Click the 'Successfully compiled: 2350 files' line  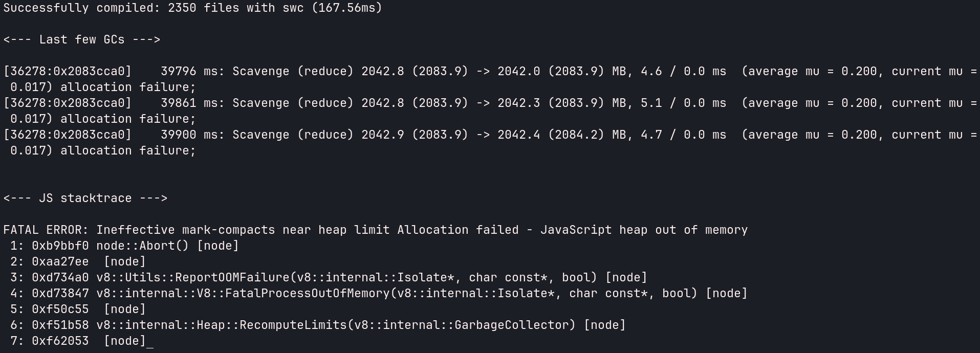tap(193, 8)
